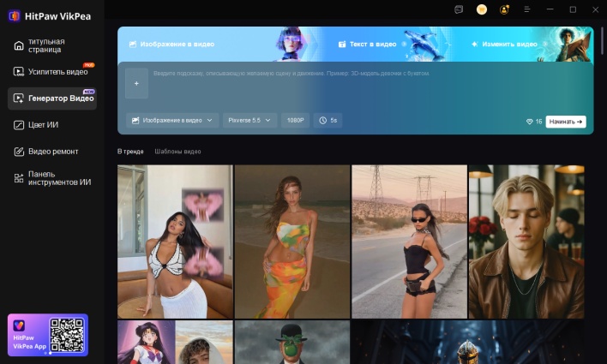Click the task list icon in title bar
Viewport: 607px width, 364px height.
coord(460,9)
